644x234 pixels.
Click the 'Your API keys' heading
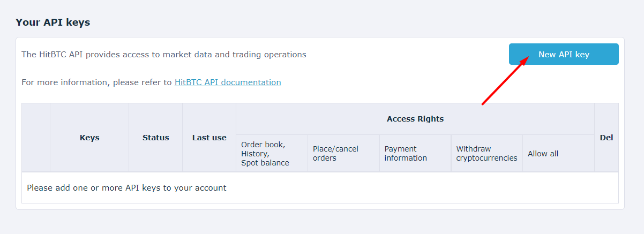(53, 22)
